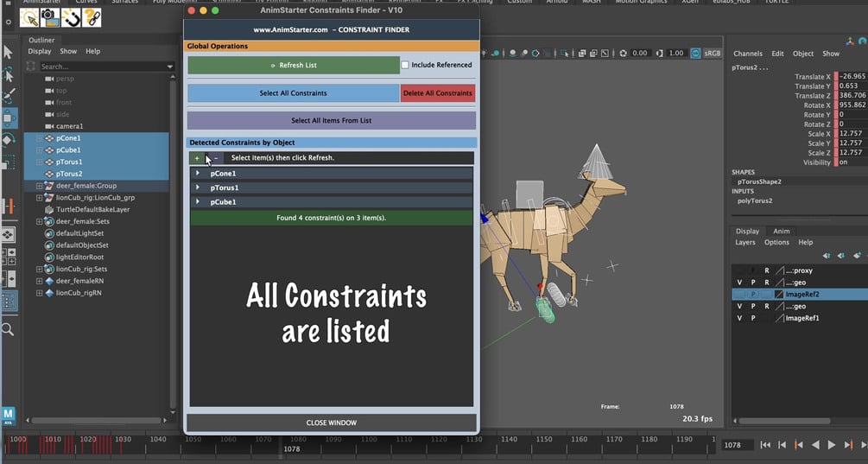Jump to the previous keyframe
The width and height of the screenshot is (868, 464).
tap(798, 445)
